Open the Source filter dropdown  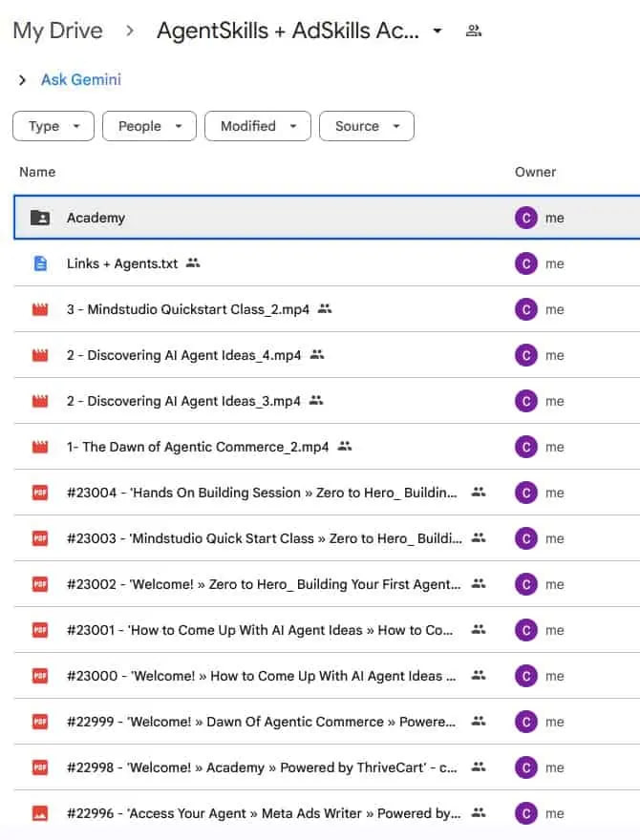[366, 126]
